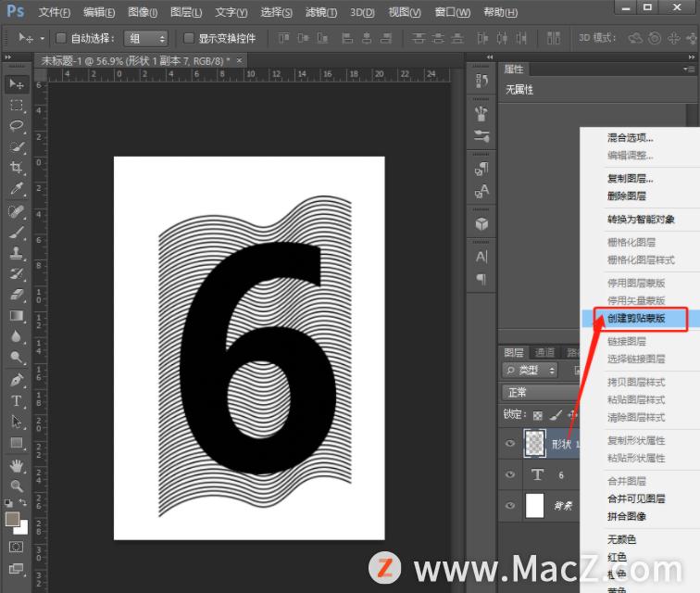The width and height of the screenshot is (700, 593).
Task: Choose 创建剪贴蒙版 from context menu
Action: (634, 320)
